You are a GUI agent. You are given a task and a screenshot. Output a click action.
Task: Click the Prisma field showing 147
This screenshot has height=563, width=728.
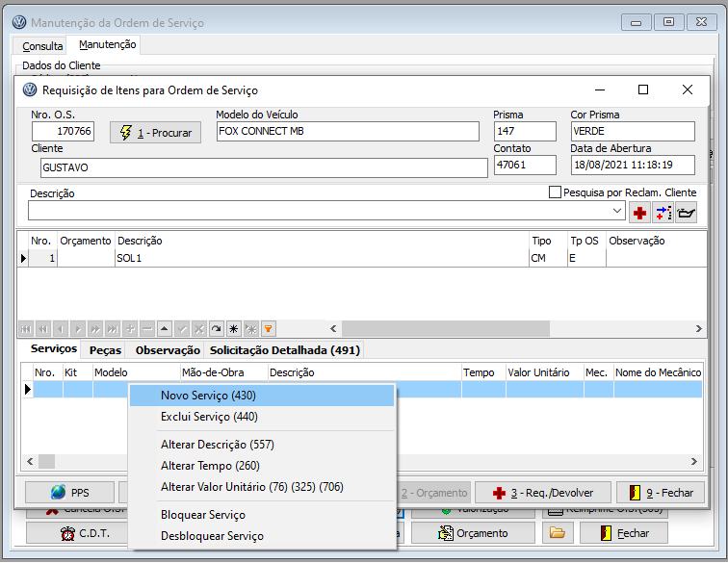525,131
